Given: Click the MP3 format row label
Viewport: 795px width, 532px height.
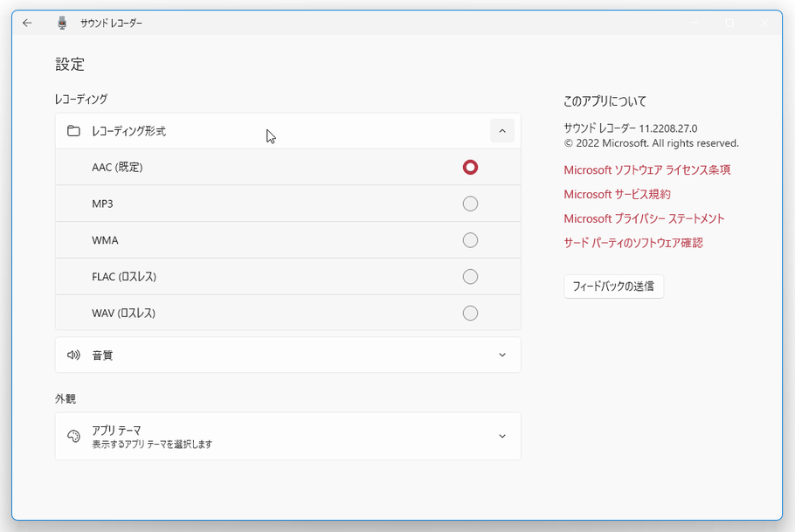Looking at the screenshot, I should point(102,204).
